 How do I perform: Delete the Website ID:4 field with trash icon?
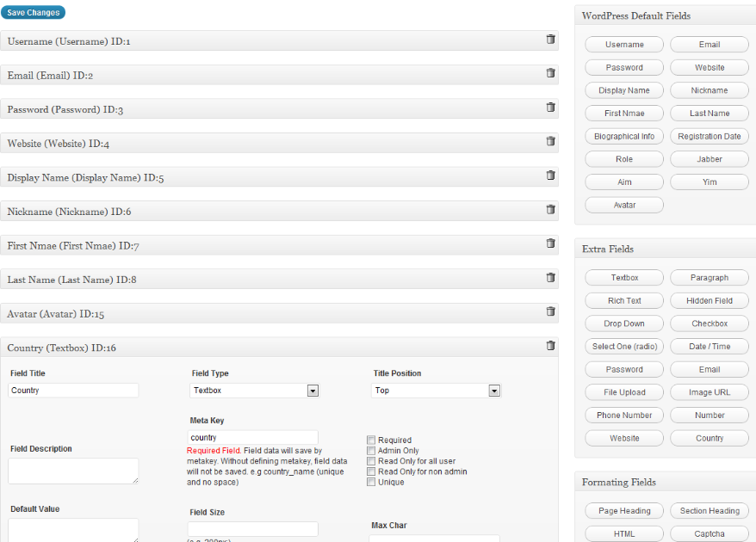550,141
